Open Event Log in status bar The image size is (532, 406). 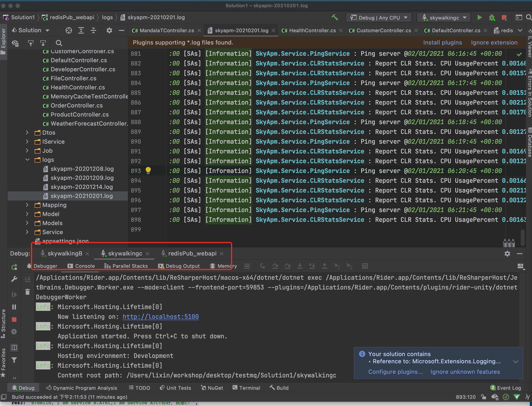(x=505, y=388)
